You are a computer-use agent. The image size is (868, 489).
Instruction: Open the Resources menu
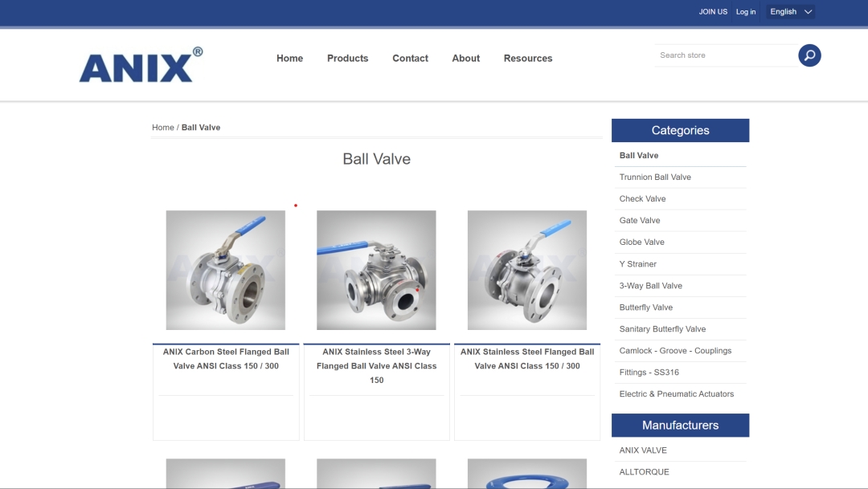point(528,58)
